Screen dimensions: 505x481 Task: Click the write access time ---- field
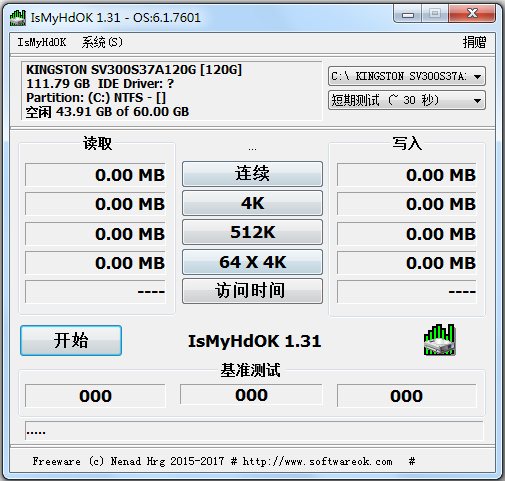coord(407,292)
